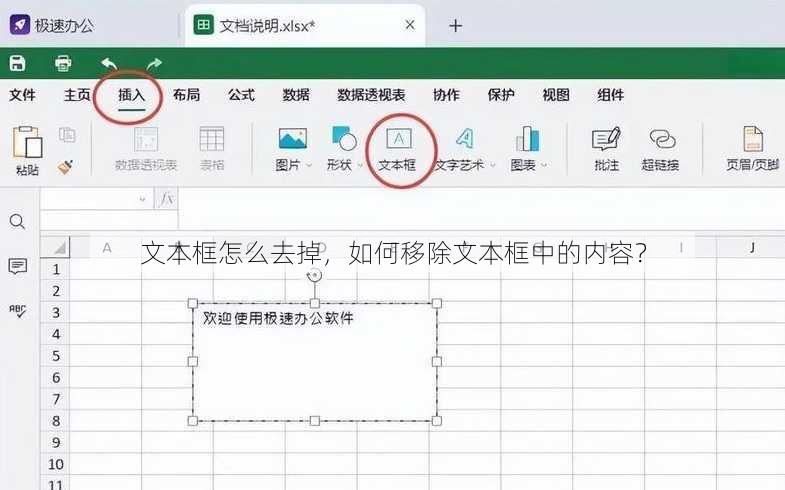Open the 形状 dropdown arrow
The height and width of the screenshot is (490, 785).
coord(359,165)
